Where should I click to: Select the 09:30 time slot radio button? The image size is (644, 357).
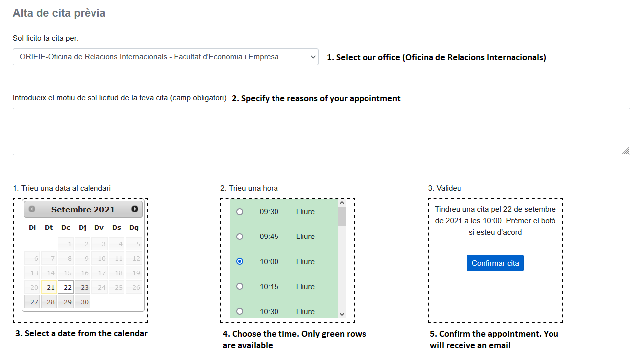tap(240, 212)
